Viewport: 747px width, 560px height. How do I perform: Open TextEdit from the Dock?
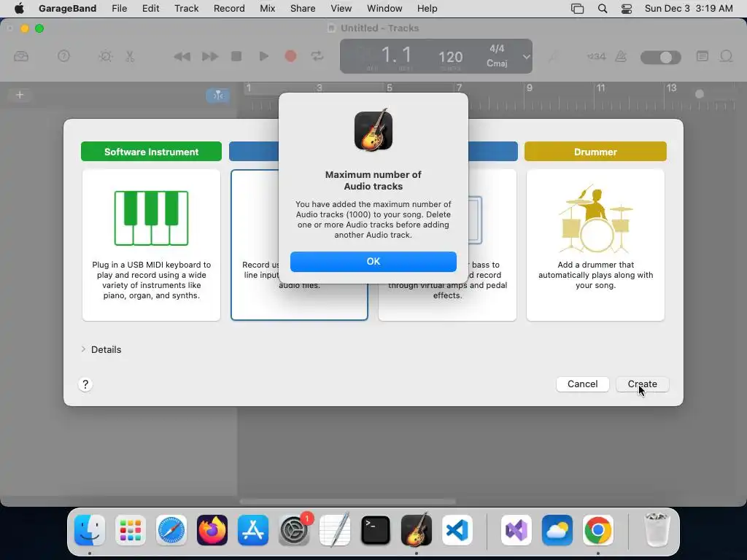point(335,530)
